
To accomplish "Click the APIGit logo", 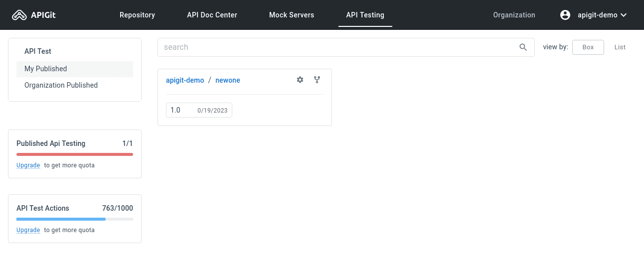I will 34,15.
